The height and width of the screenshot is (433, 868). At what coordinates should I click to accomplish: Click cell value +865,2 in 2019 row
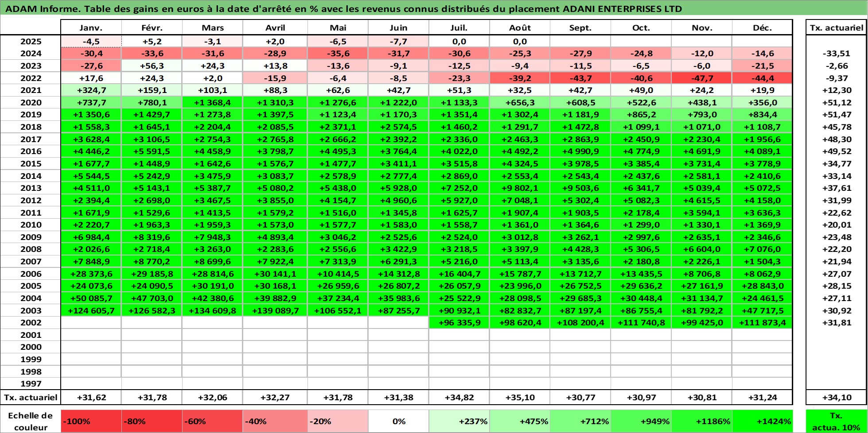(x=641, y=115)
